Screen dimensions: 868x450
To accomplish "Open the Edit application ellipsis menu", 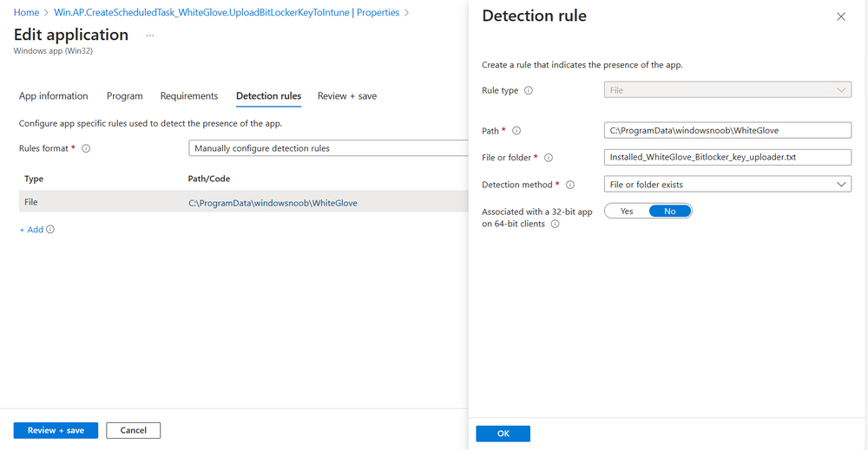I will point(150,36).
